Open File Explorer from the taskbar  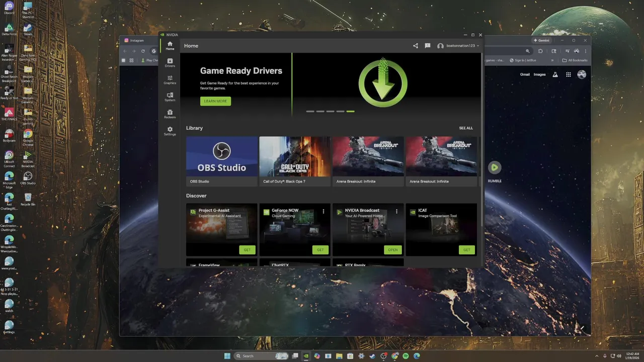pyautogui.click(x=339, y=356)
